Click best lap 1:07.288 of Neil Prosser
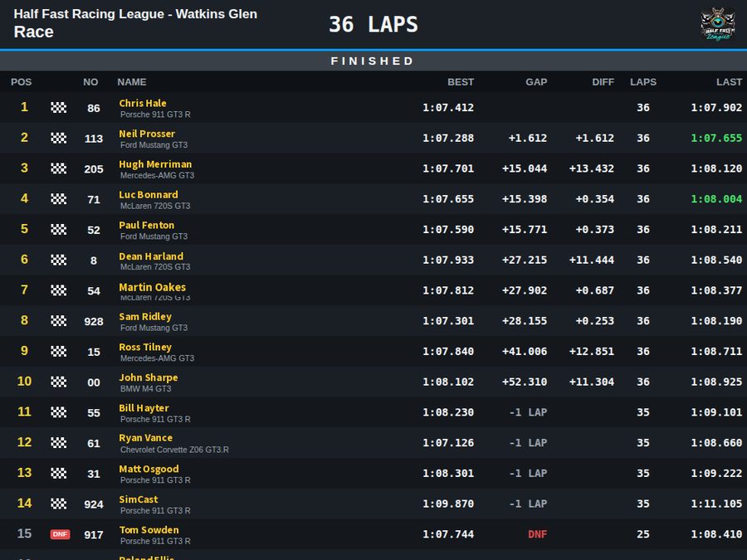The image size is (747, 560). (448, 138)
